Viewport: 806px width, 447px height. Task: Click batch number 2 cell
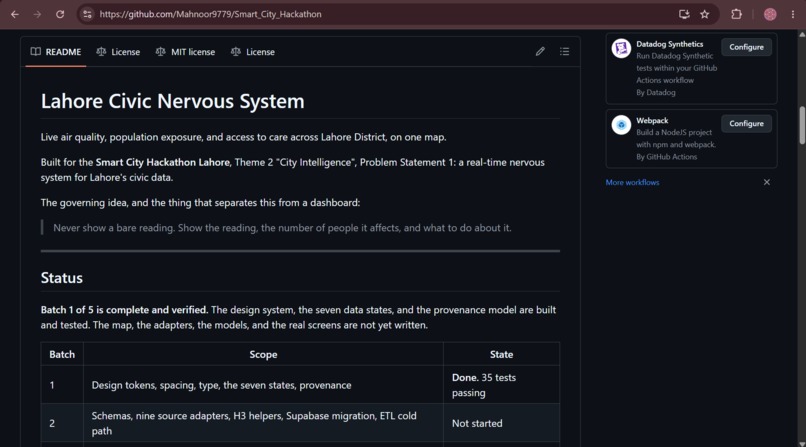pos(62,423)
